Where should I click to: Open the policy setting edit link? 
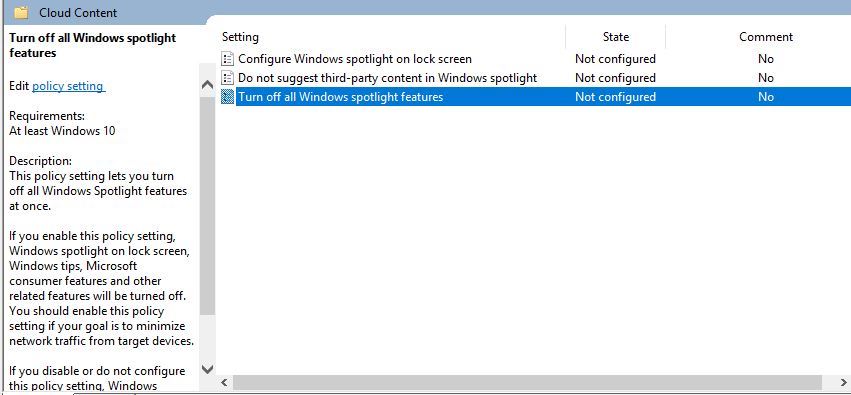[x=68, y=86]
